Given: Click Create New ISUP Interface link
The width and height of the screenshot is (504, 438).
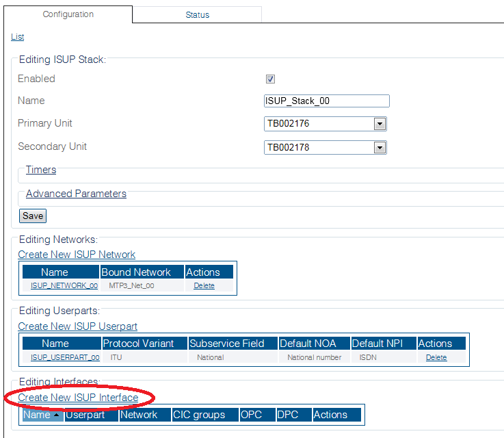Looking at the screenshot, I should coord(78,398).
